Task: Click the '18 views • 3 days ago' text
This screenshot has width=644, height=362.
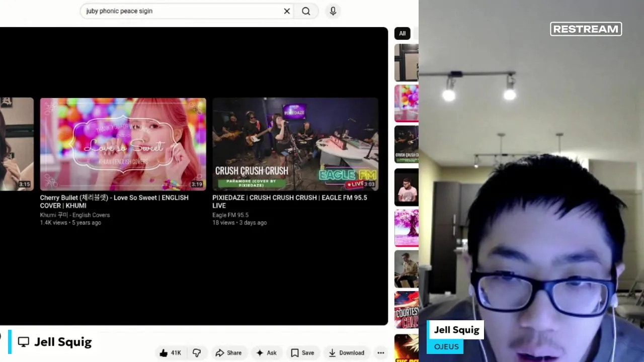Action: coord(239,223)
